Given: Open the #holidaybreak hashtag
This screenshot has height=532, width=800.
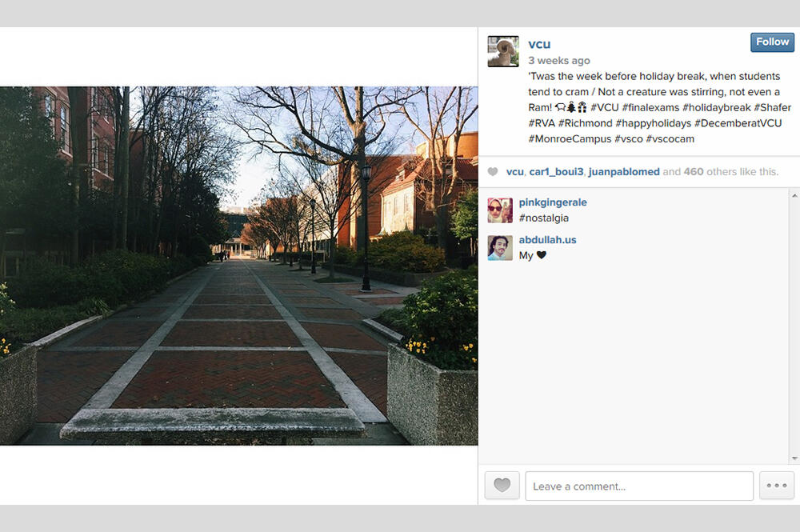Looking at the screenshot, I should coord(718,108).
